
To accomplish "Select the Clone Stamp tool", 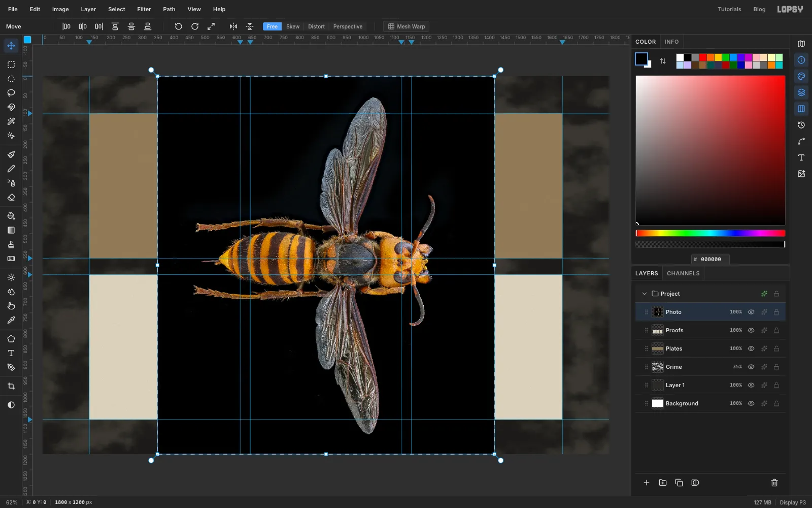I will point(11,244).
